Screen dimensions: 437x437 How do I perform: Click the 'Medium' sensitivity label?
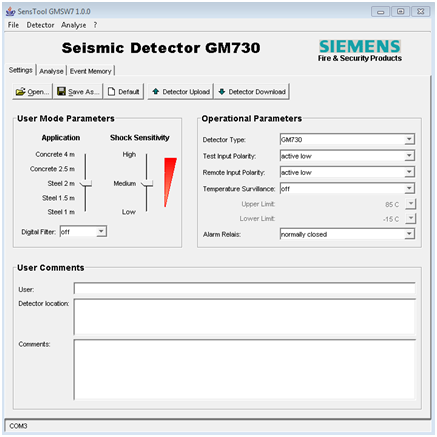(125, 183)
